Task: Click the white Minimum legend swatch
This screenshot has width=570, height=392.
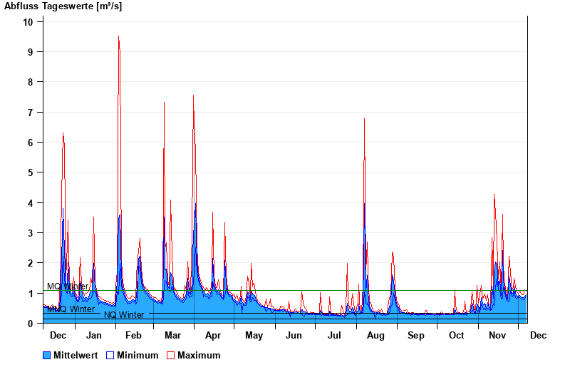Action: (110, 355)
